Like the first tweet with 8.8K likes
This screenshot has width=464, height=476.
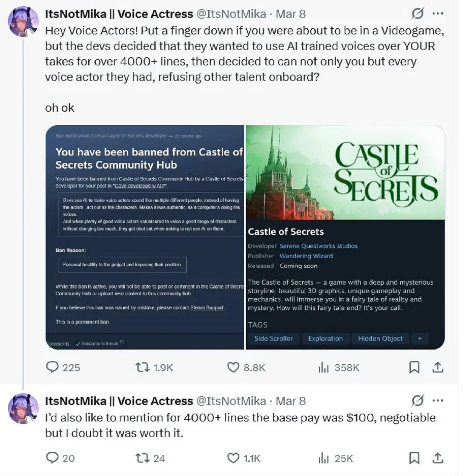click(233, 367)
